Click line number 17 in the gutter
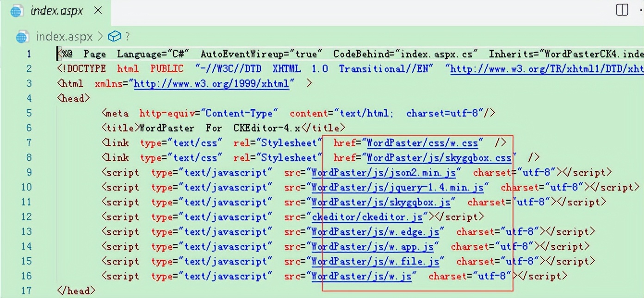644x298 pixels. tap(26, 291)
